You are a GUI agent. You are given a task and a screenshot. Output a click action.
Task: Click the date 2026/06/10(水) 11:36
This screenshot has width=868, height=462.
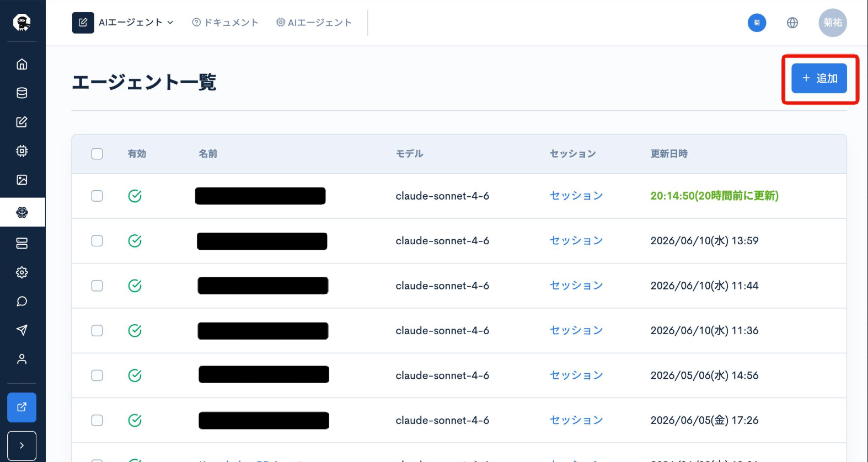point(705,331)
